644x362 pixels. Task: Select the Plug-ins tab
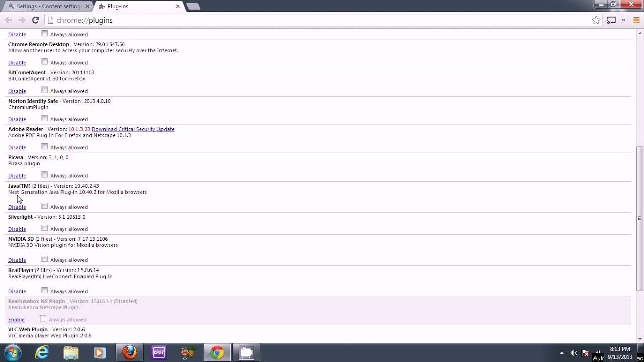(139, 6)
